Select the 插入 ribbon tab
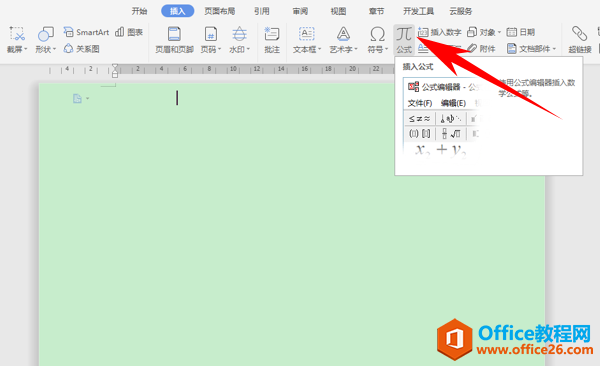The image size is (600, 367). point(178,11)
